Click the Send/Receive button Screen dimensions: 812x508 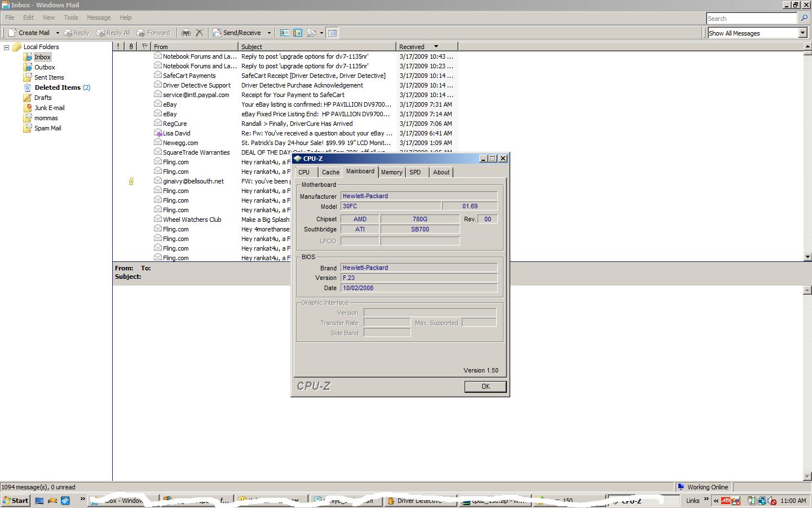[237, 33]
